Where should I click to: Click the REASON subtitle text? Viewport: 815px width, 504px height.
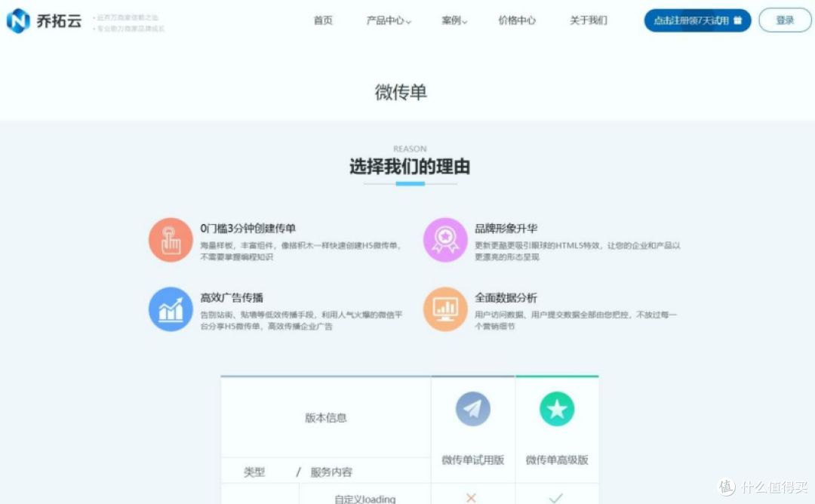pos(410,149)
